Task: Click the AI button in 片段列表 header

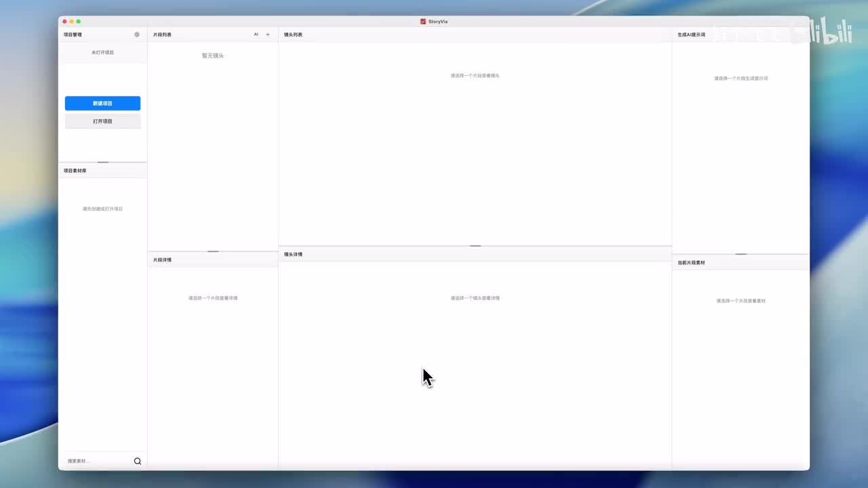Action: [x=256, y=35]
